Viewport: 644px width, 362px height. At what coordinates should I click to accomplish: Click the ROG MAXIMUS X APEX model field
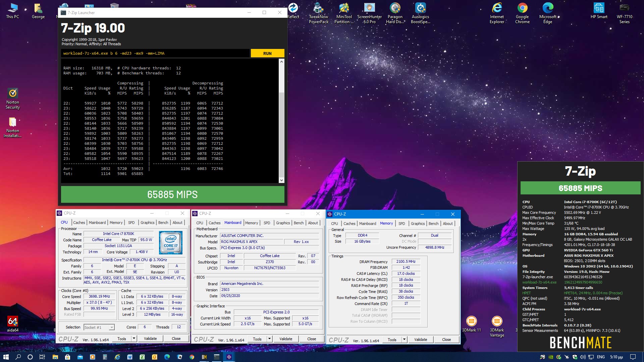pyautogui.click(x=252, y=242)
